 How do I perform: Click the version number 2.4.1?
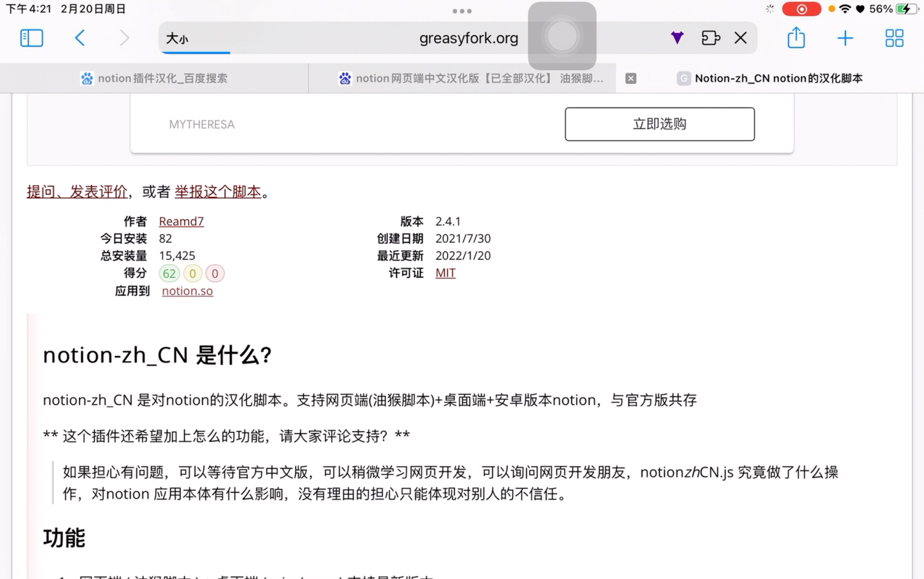point(448,221)
